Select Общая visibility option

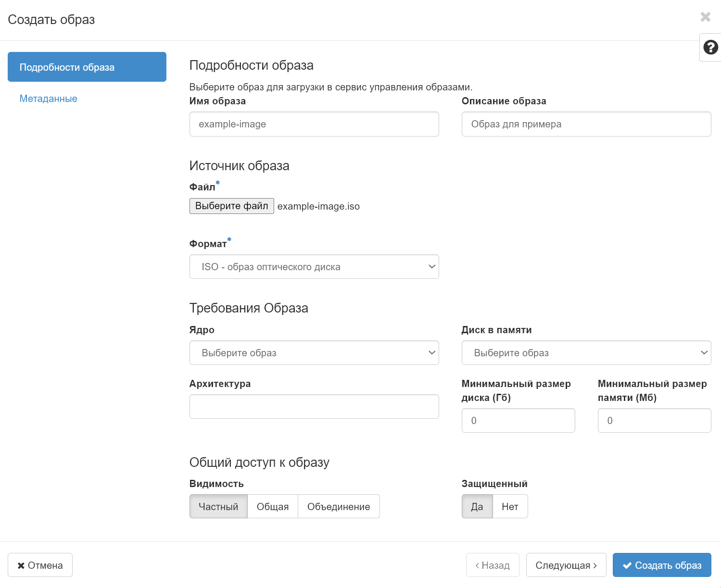tap(272, 506)
